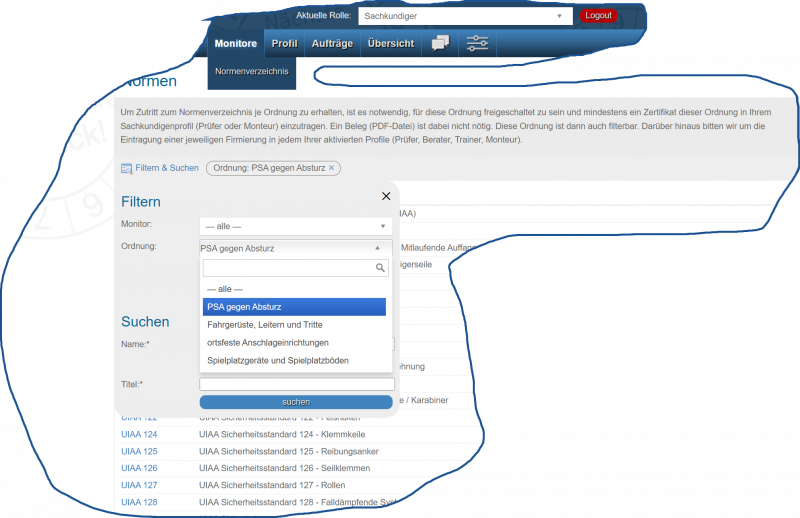The height and width of the screenshot is (518, 800).
Task: Open the Normenverzeichnis submenu item
Action: [x=251, y=72]
